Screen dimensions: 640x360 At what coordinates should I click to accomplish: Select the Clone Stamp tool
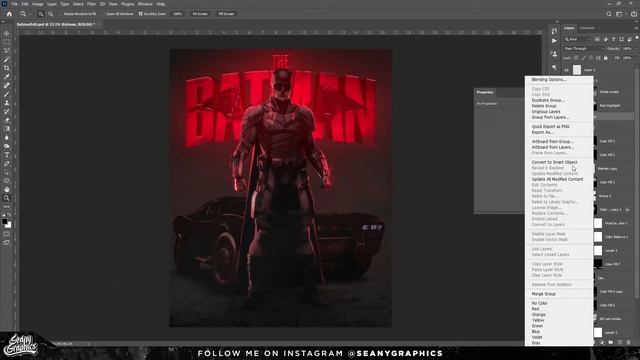[x=7, y=103]
